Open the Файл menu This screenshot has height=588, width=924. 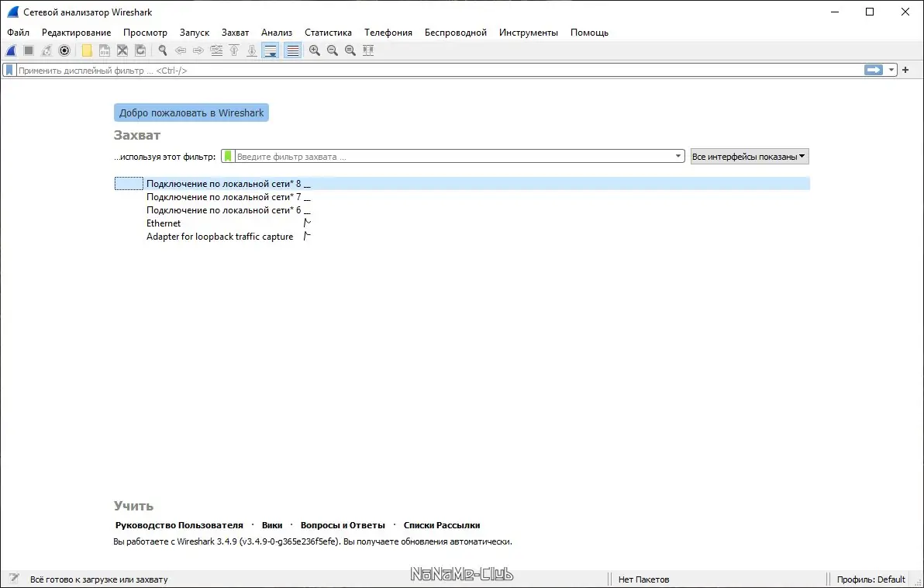coord(19,33)
